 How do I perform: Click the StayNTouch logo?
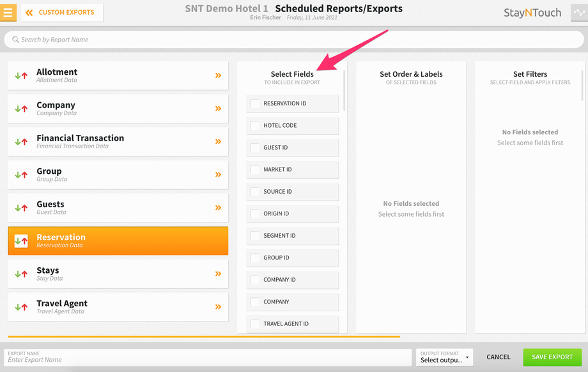click(x=532, y=13)
